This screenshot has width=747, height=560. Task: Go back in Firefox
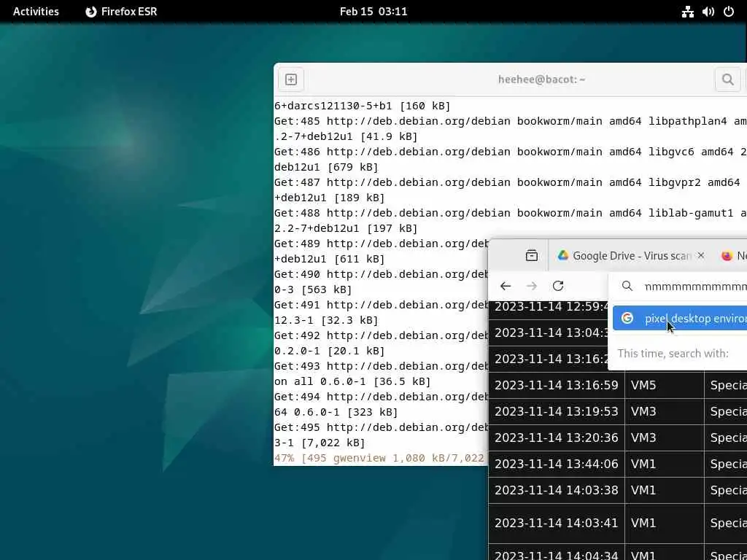point(506,286)
